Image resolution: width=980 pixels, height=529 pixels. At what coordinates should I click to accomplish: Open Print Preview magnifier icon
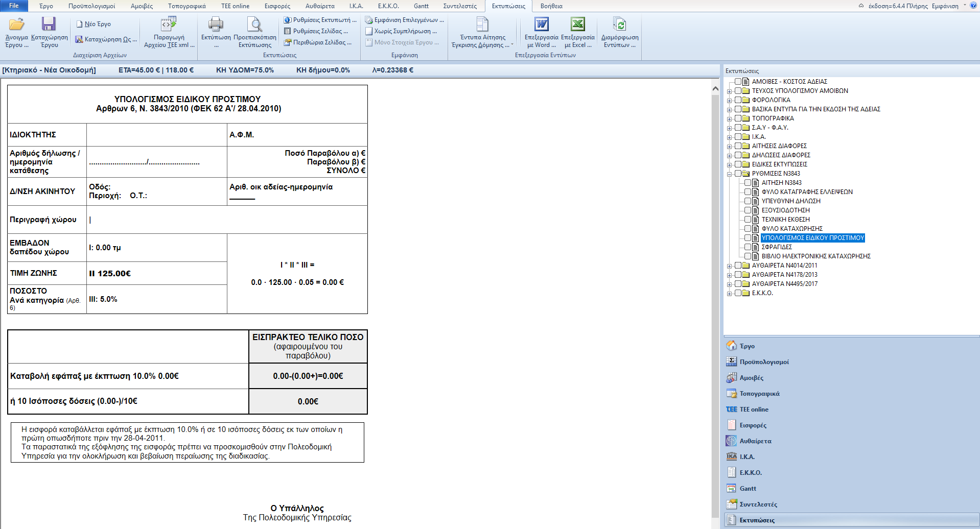(254, 24)
